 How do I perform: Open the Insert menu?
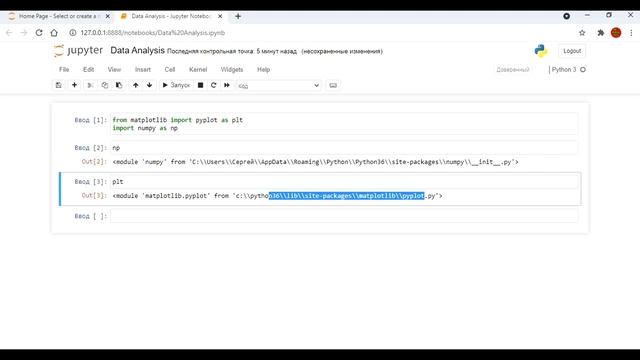[143, 70]
